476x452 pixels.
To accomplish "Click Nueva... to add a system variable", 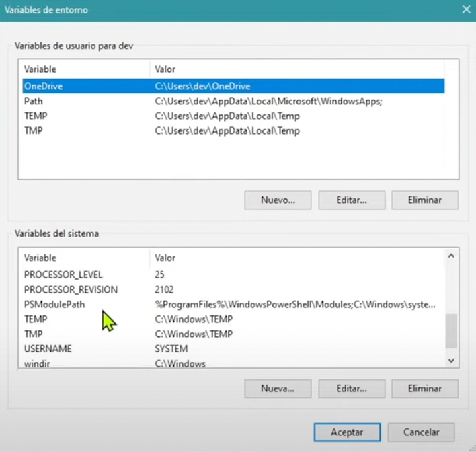I will [278, 388].
